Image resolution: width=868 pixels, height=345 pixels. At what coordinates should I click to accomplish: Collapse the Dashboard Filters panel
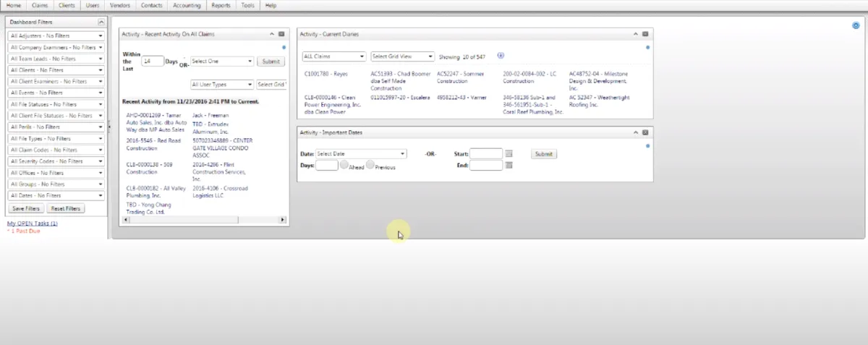coord(101,22)
